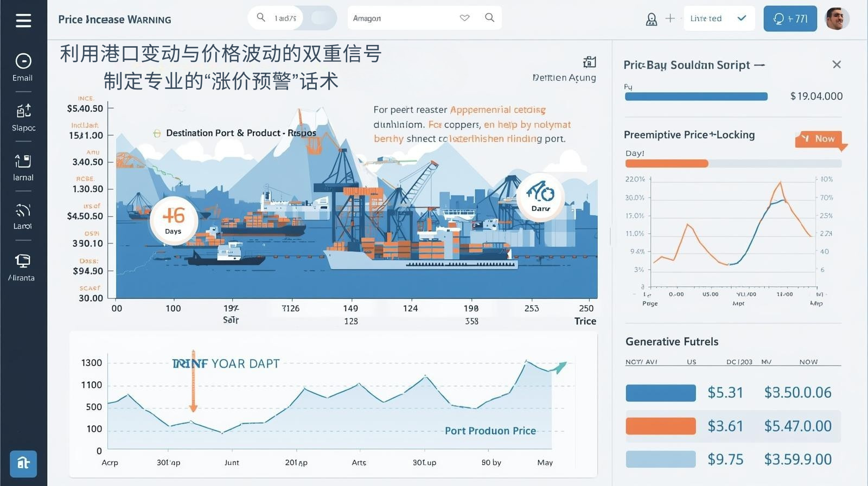Image resolution: width=868 pixels, height=486 pixels.
Task: Close the Pric-Bay Souldan Soript panel
Action: [837, 65]
